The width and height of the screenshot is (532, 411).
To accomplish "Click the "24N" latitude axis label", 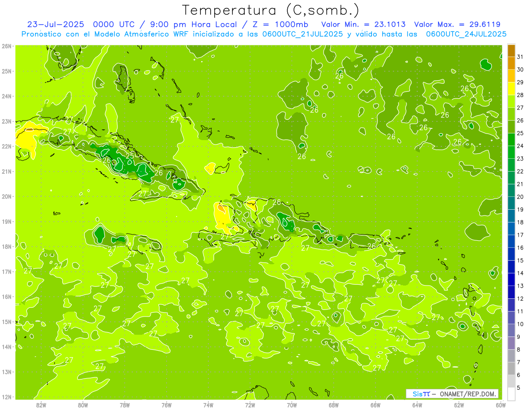I will coord(6,96).
